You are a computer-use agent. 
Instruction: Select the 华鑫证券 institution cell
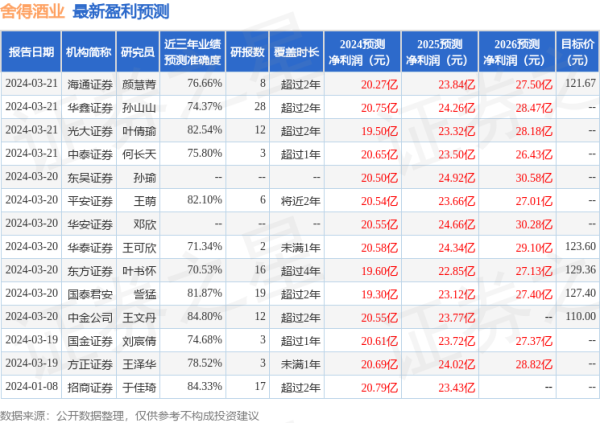[90, 108]
